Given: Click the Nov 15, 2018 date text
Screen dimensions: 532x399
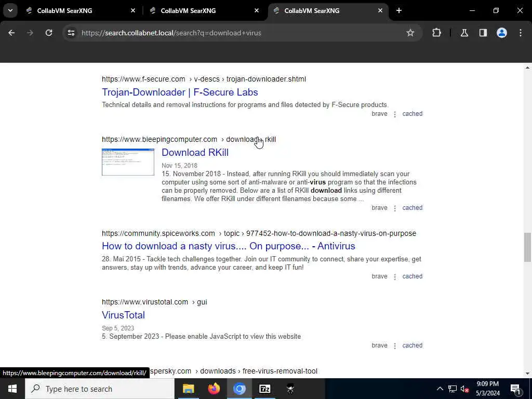Looking at the screenshot, I should pos(179,166).
